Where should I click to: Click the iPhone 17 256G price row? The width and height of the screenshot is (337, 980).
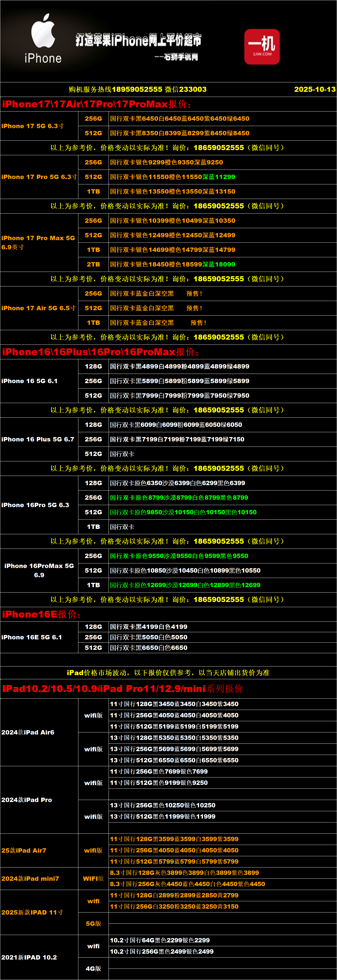click(x=179, y=119)
